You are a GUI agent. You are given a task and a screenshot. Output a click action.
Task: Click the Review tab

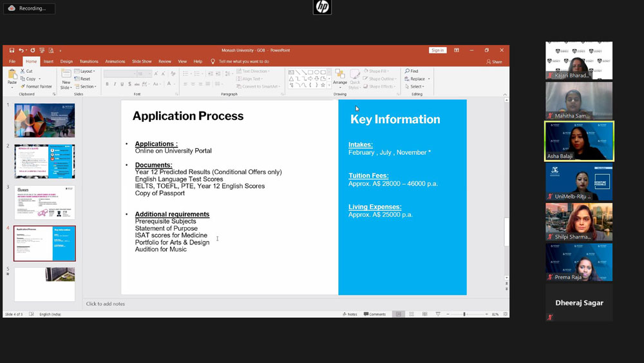click(165, 61)
